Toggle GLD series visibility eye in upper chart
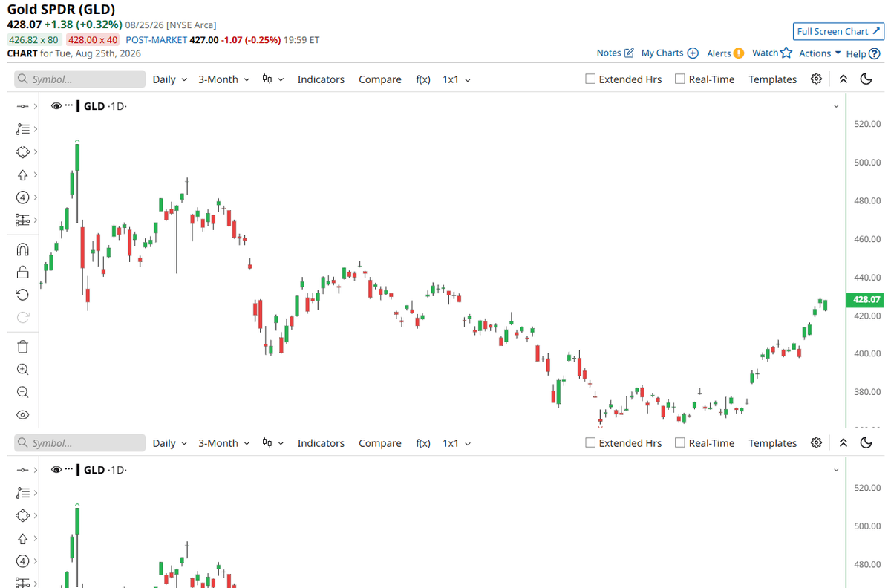This screenshot has height=588, width=891. (56, 106)
